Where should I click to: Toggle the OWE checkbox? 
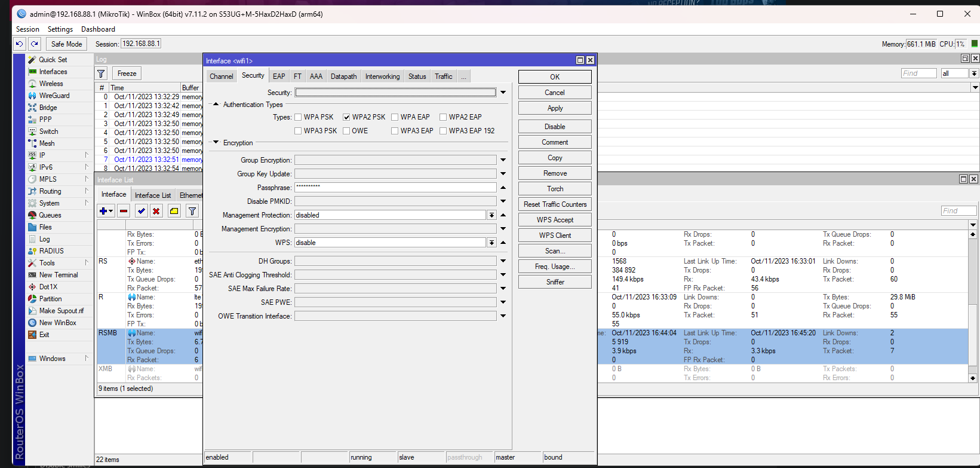(346, 131)
